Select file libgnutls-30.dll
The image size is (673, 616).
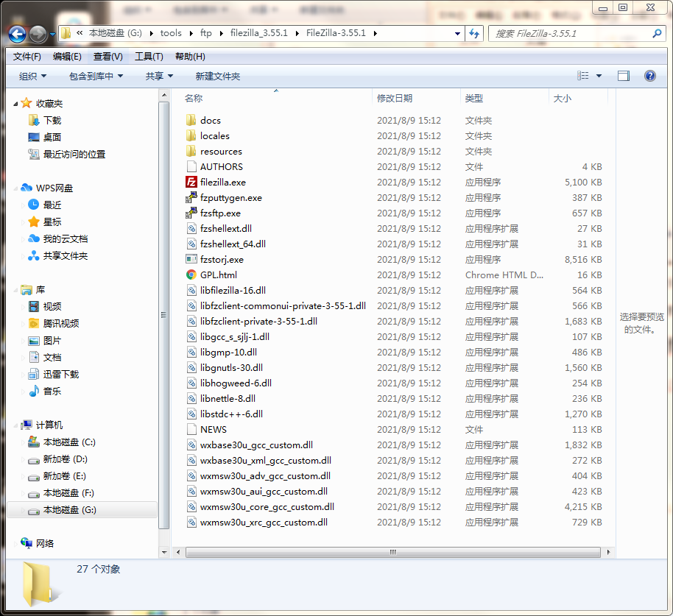[231, 368]
